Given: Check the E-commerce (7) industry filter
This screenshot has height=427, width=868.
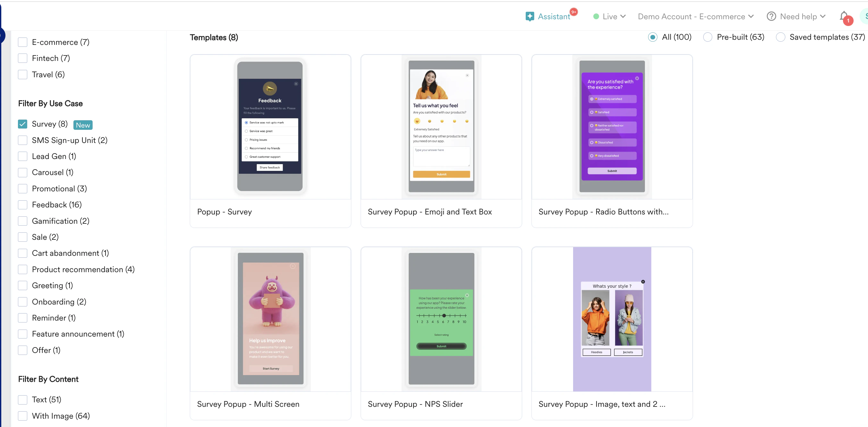Looking at the screenshot, I should pos(22,42).
